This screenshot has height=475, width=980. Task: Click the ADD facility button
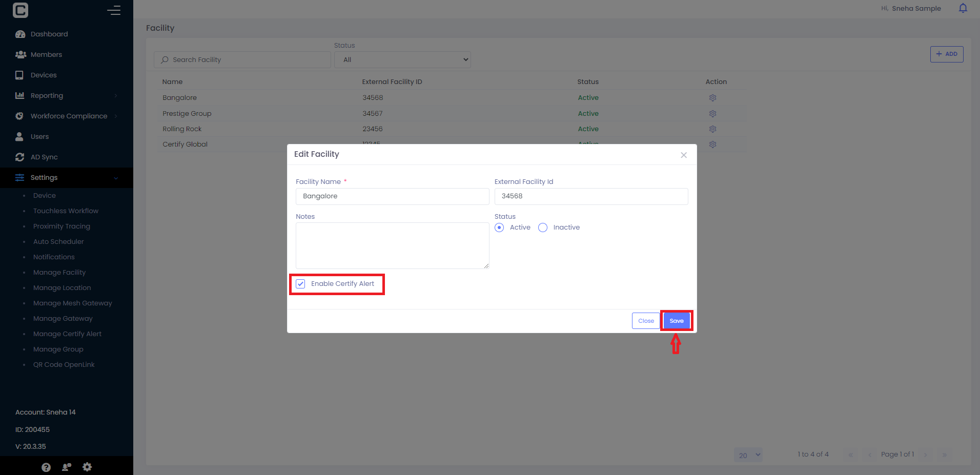(947, 54)
